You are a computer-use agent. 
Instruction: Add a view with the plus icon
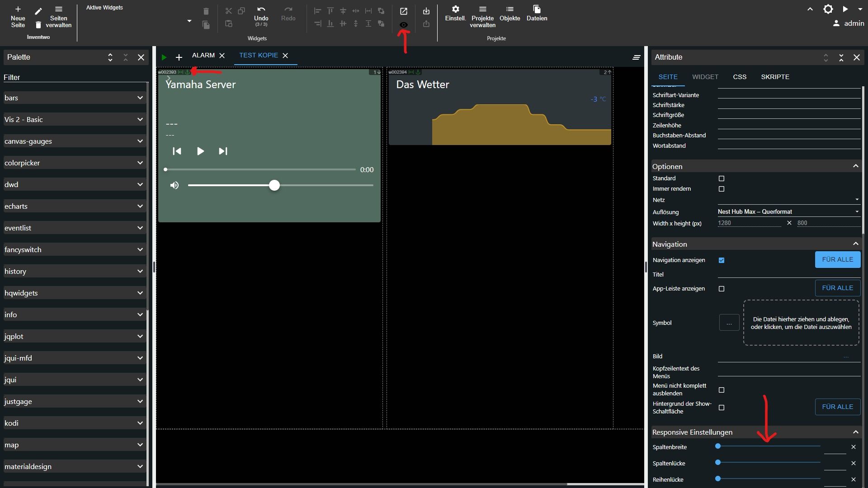[179, 57]
